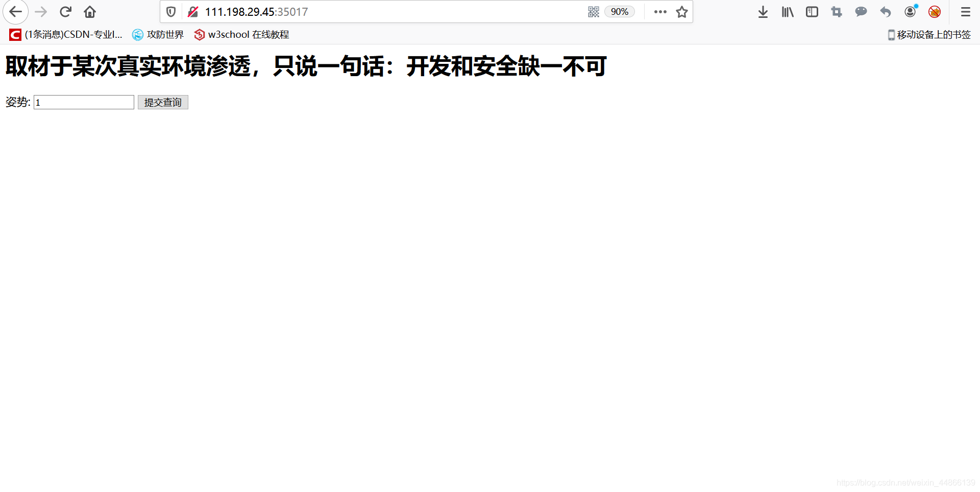Open the Downloads panel

pos(763,11)
